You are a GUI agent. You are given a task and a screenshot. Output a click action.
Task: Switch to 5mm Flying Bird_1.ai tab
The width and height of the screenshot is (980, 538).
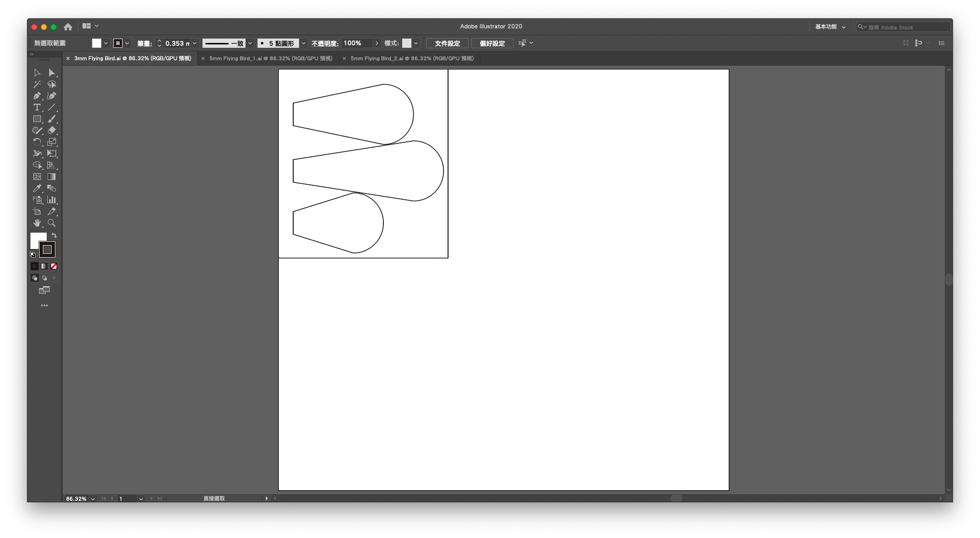point(271,58)
